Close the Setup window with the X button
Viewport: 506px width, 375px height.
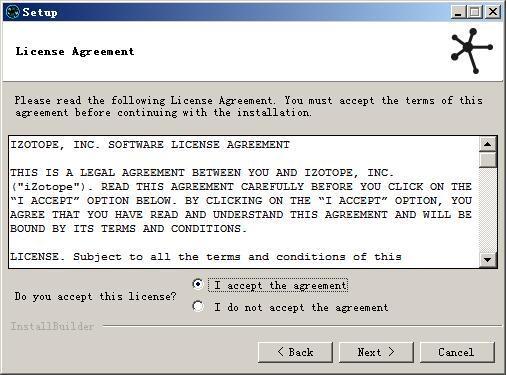coord(493,12)
